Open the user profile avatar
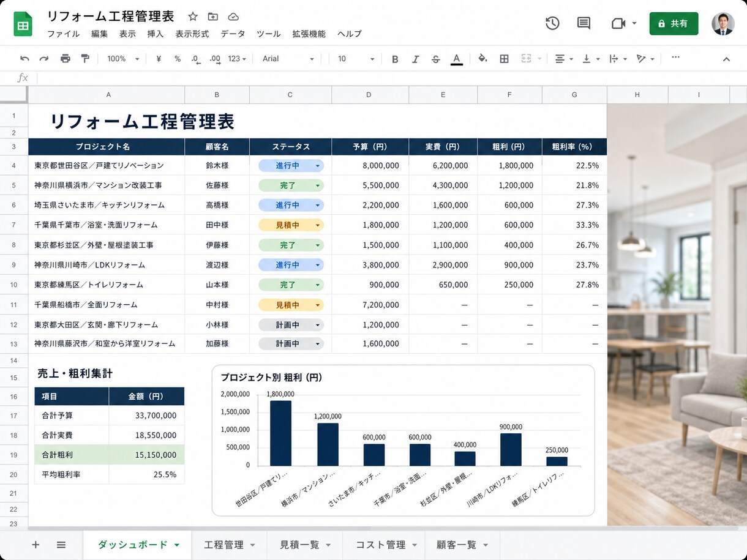The image size is (747, 560). (723, 23)
